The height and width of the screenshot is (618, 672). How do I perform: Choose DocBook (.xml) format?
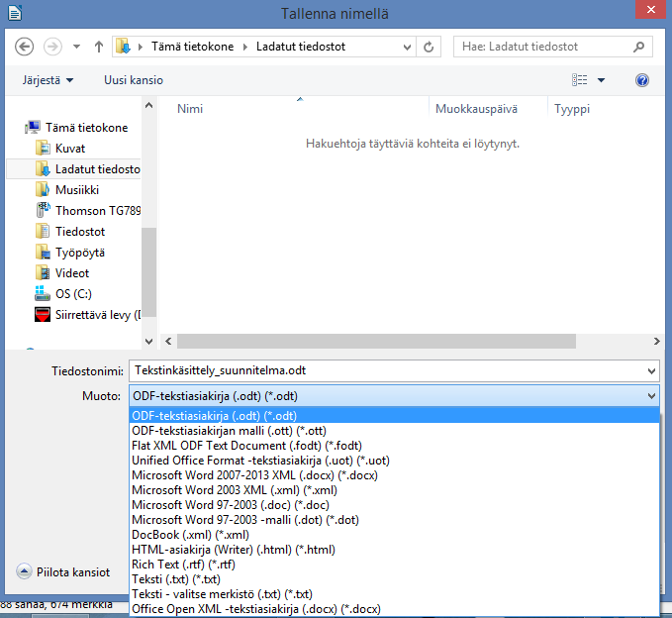(x=394, y=535)
